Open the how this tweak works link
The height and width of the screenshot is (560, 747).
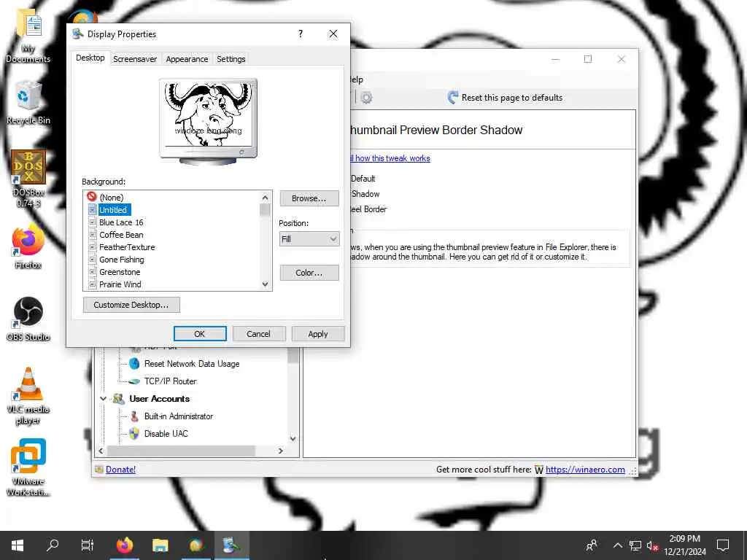pos(392,158)
